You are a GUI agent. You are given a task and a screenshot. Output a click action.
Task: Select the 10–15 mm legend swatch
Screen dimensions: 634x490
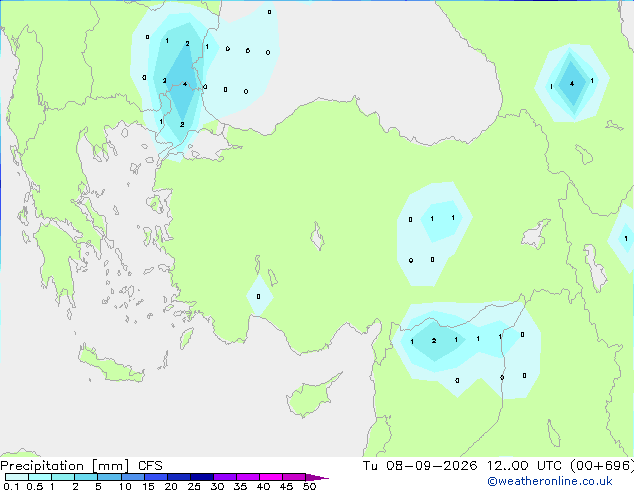tap(132, 477)
